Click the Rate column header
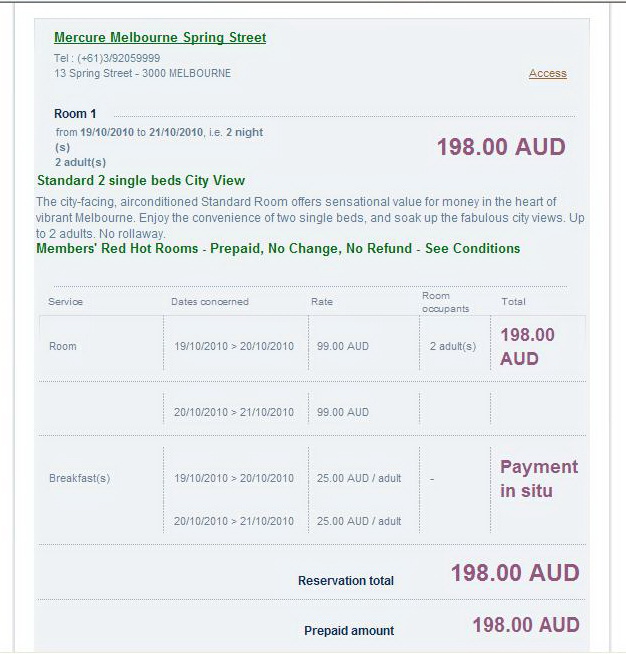626x654 pixels. click(321, 301)
